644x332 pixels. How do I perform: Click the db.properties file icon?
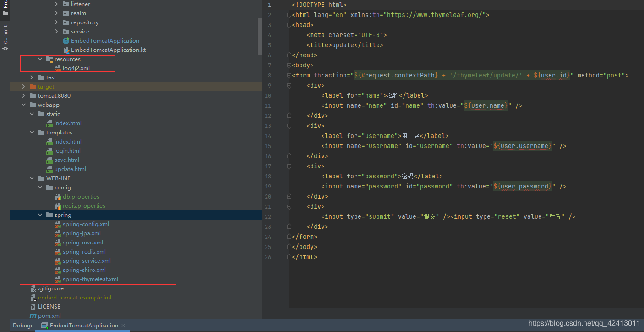click(58, 197)
